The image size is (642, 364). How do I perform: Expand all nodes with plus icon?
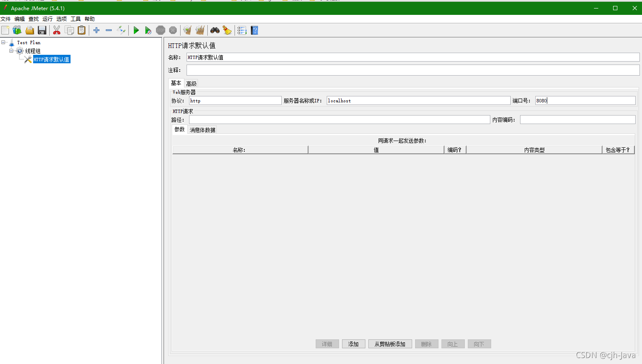96,30
